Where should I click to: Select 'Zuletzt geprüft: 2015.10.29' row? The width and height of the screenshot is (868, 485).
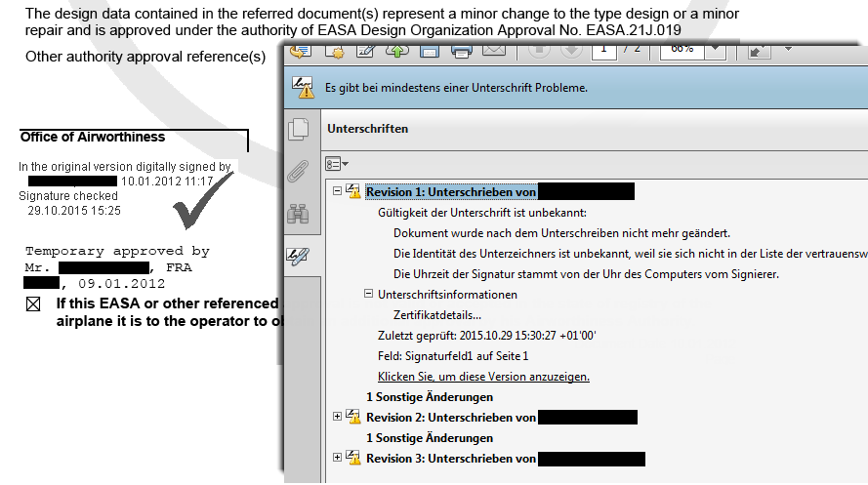tap(486, 336)
